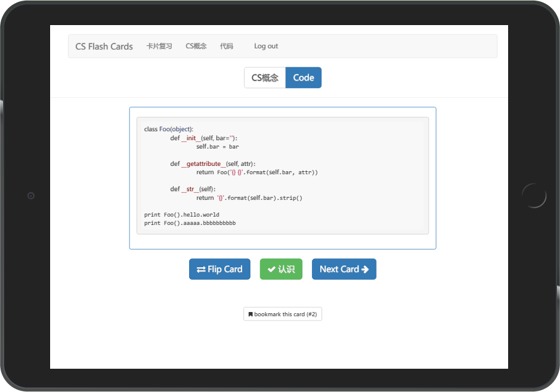Click the Log out link

266,46
